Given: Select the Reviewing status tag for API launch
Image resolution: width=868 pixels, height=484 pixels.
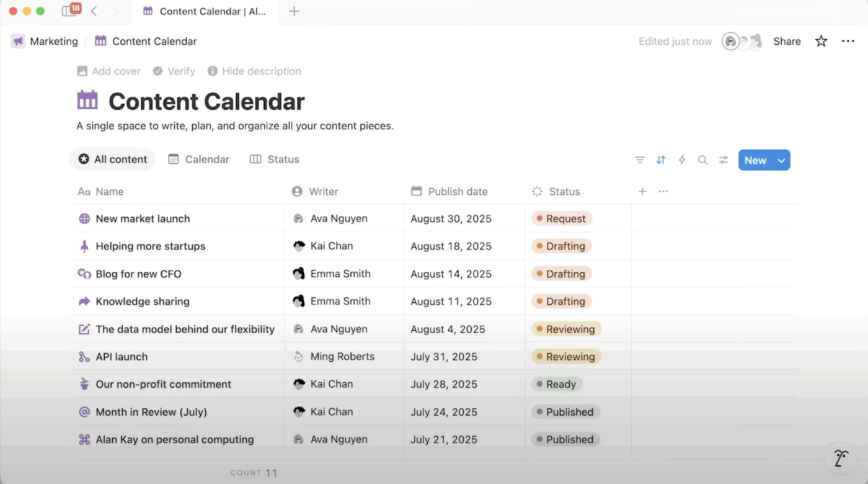Looking at the screenshot, I should click(x=566, y=357).
